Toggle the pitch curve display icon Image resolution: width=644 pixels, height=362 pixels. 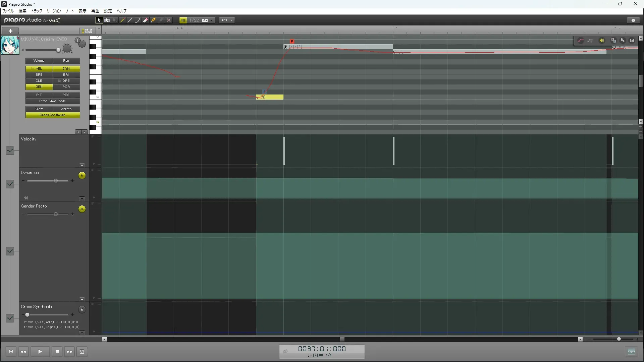(581, 41)
